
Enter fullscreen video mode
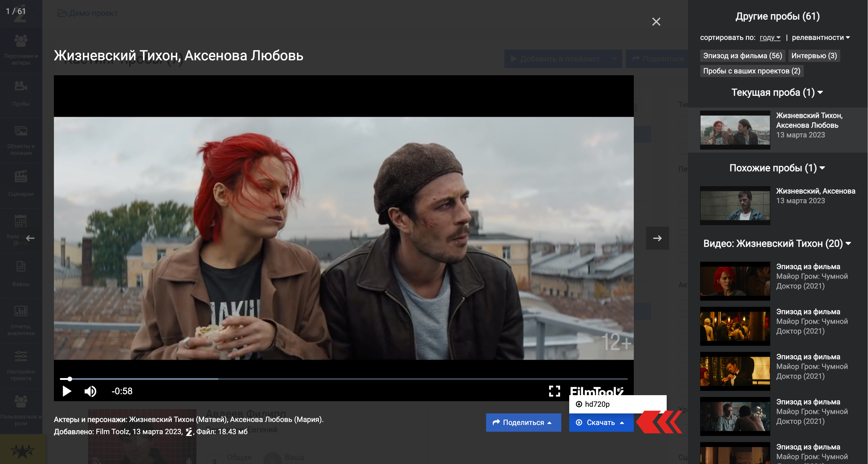point(554,391)
